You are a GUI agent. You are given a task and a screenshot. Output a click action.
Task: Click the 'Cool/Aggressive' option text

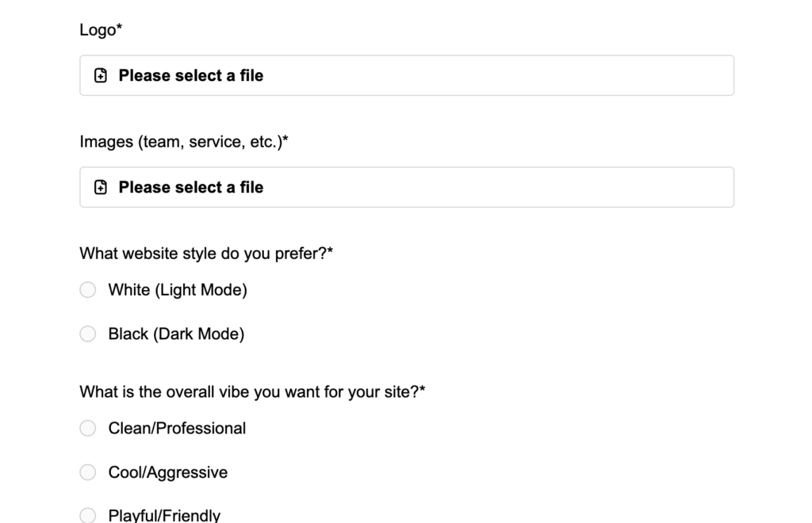point(168,473)
